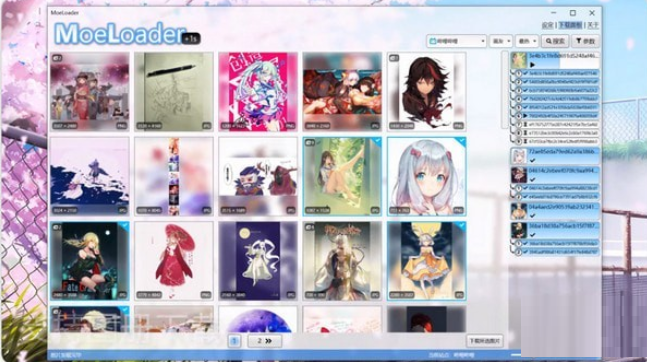Deselect the blonde Fate girl thumbnail checkmark
647x362 pixels.
(x=124, y=227)
